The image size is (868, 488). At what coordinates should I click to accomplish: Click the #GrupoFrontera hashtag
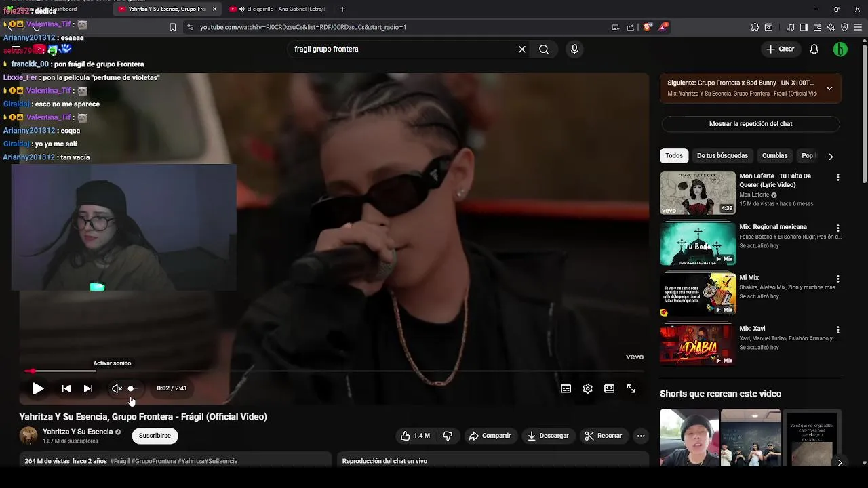(x=153, y=461)
